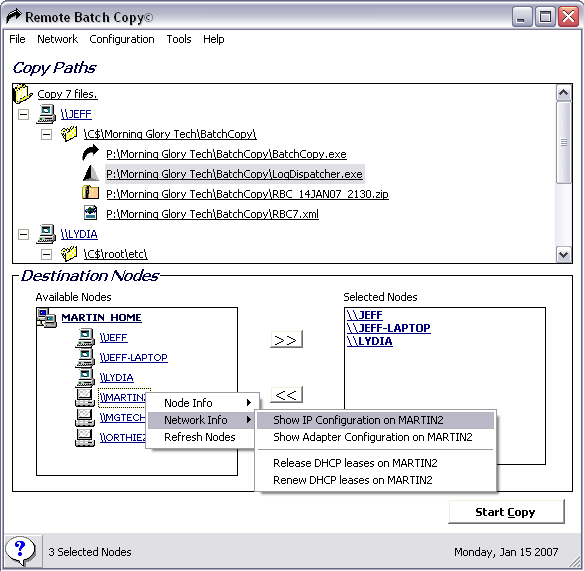Collapse the \\JEFF tree node
584x571 pixels.
click(x=23, y=114)
